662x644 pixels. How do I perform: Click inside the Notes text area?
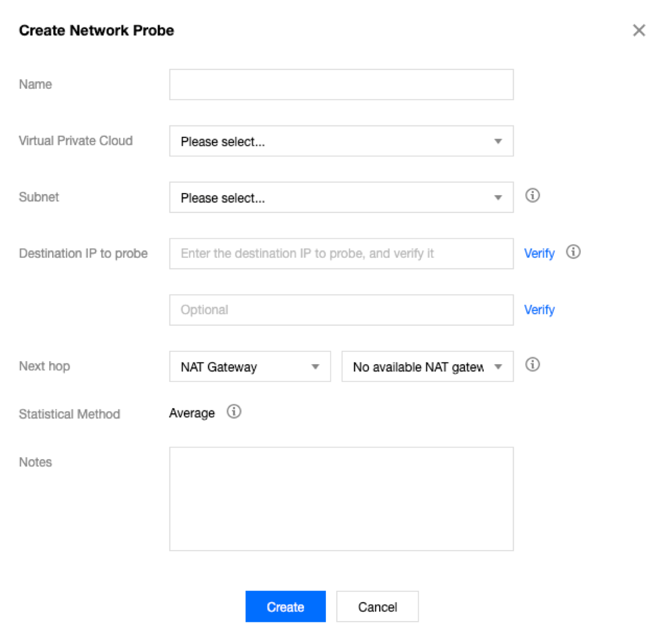tap(341, 499)
